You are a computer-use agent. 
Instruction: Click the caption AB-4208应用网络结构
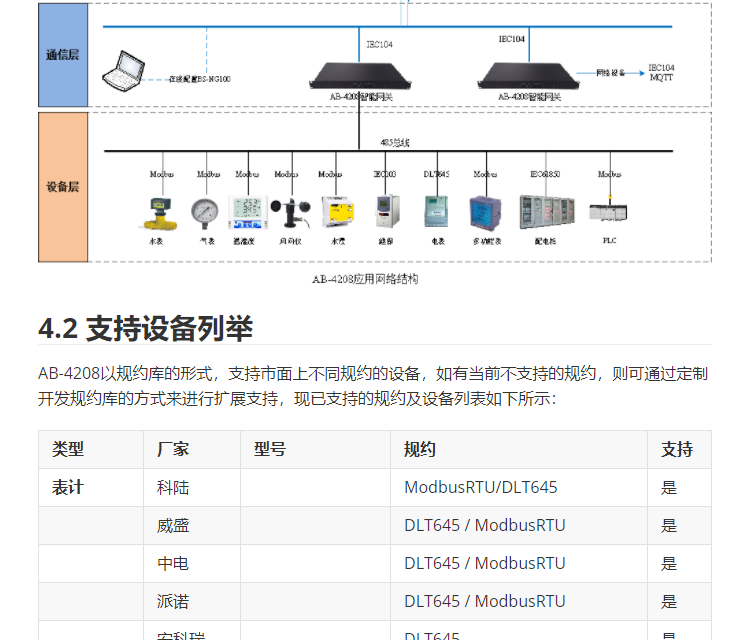point(365,279)
